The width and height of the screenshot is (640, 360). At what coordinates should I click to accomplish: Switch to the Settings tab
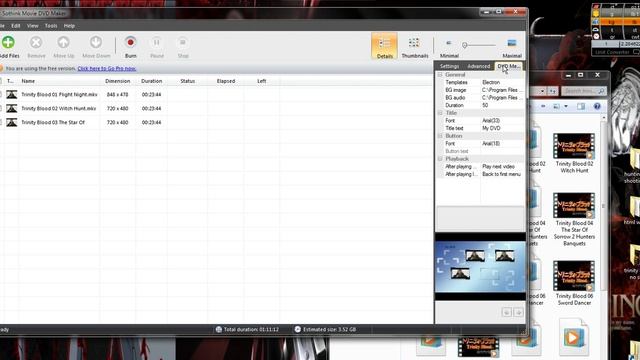(449, 66)
